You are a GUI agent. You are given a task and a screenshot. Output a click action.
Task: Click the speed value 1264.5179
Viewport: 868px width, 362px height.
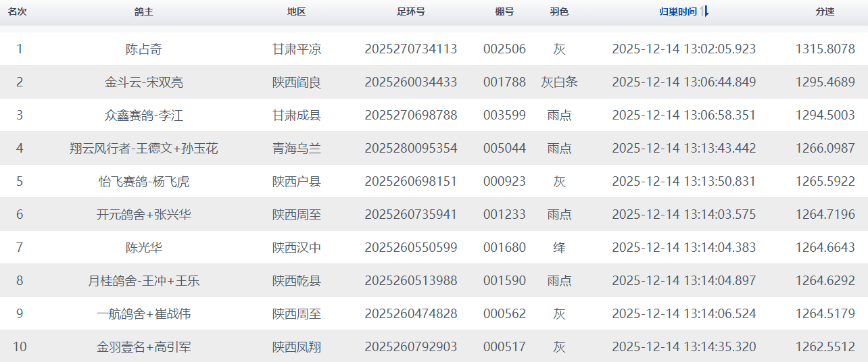[825, 314]
